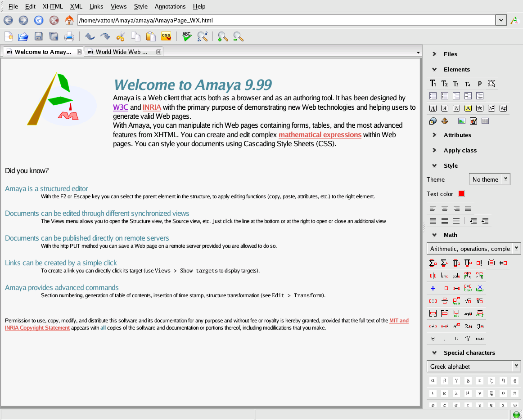Insert a T2 heading element
Image resolution: width=523 pixels, height=420 pixels.
444,84
